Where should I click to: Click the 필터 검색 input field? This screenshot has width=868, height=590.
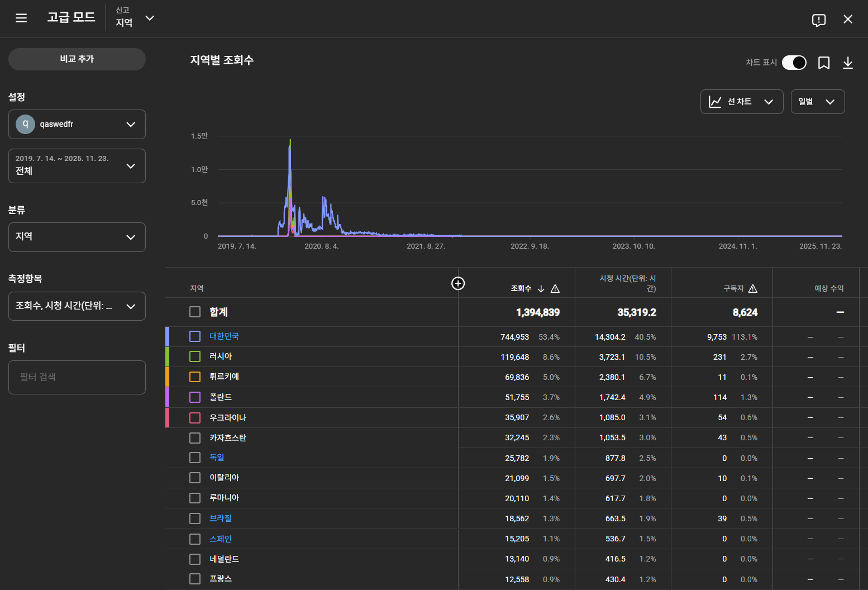coord(77,377)
